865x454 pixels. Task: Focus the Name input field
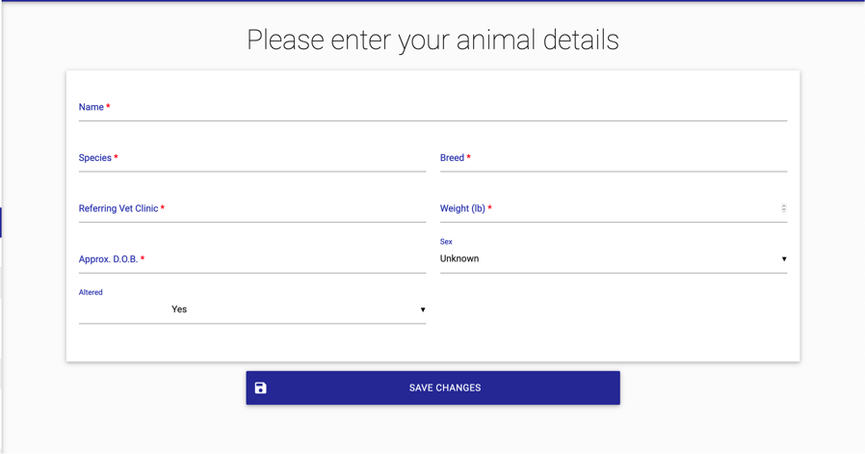[432, 108]
